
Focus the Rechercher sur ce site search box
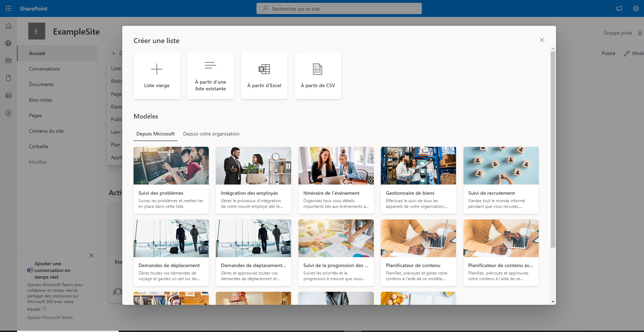pyautogui.click(x=339, y=8)
